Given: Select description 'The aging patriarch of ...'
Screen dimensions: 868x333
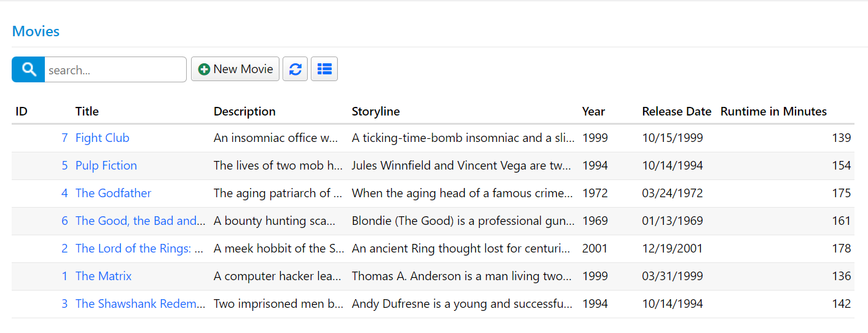Looking at the screenshot, I should (x=278, y=193).
